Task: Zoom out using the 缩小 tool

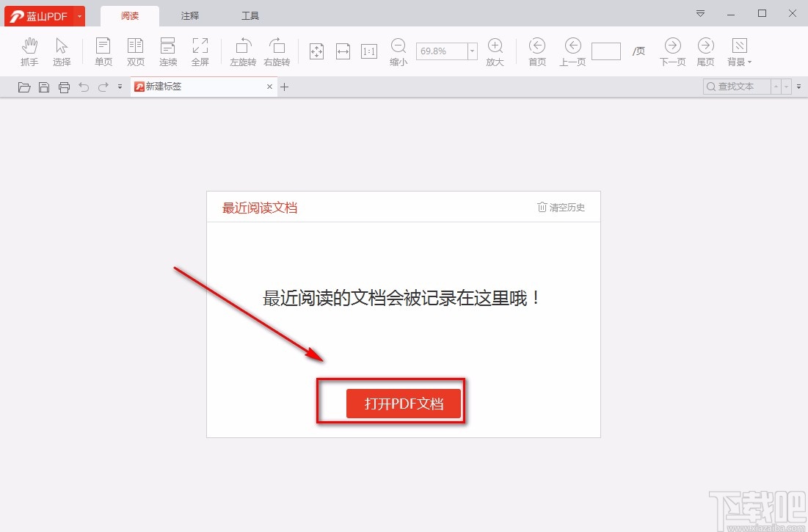Action: (x=398, y=51)
